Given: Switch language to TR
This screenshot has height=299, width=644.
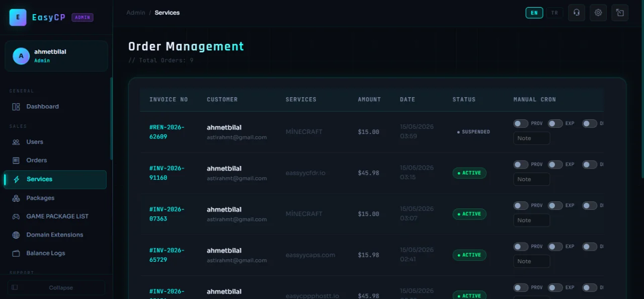Looking at the screenshot, I should click(554, 13).
